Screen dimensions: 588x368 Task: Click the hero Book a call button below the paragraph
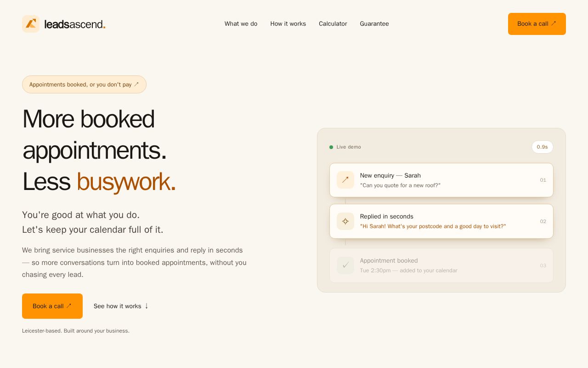(x=52, y=306)
